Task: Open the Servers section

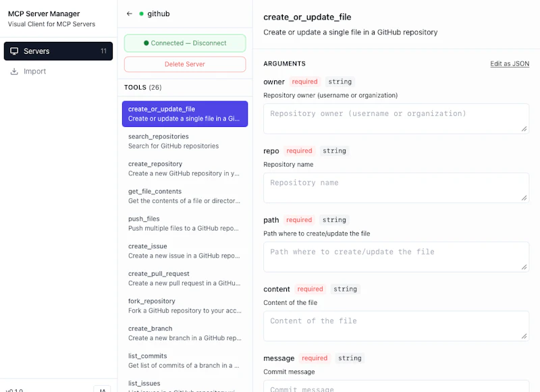Action: point(58,51)
